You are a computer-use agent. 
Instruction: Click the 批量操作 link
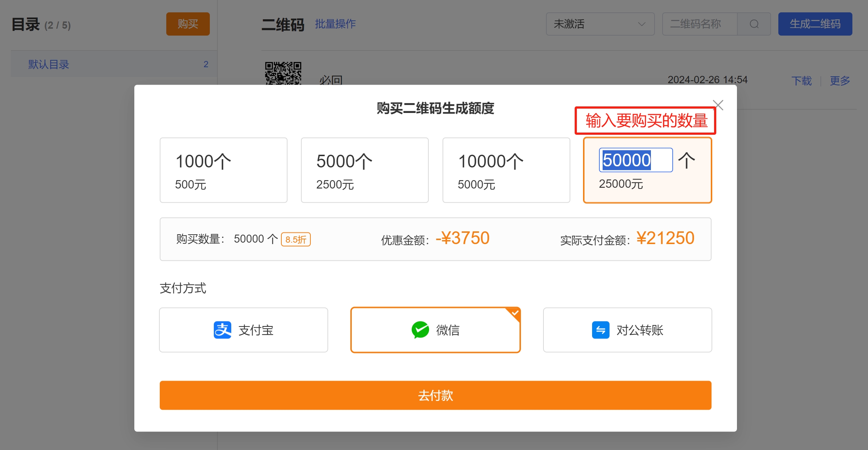pyautogui.click(x=335, y=24)
